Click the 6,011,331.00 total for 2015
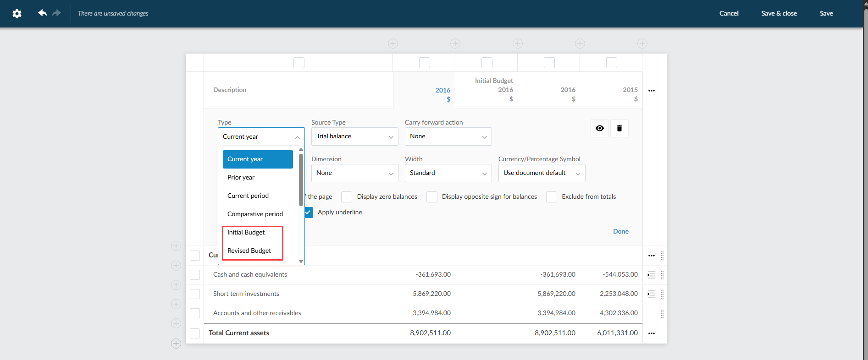The height and width of the screenshot is (360, 868). [617, 333]
